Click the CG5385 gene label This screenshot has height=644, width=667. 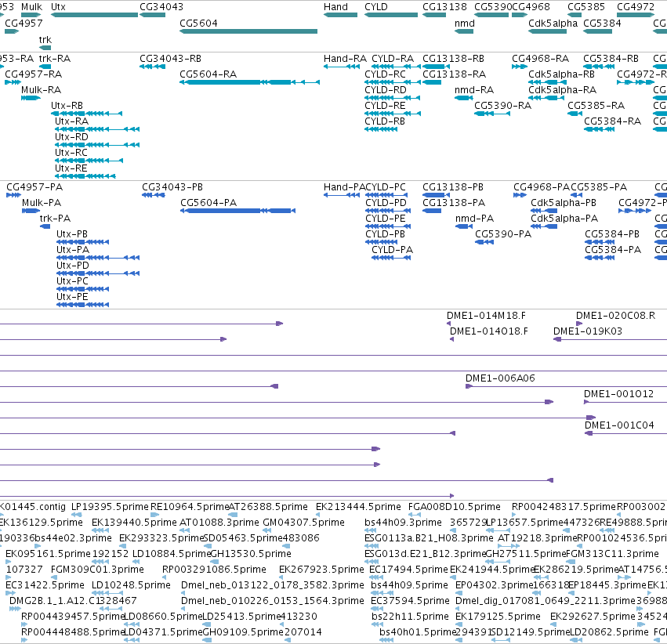(x=586, y=7)
